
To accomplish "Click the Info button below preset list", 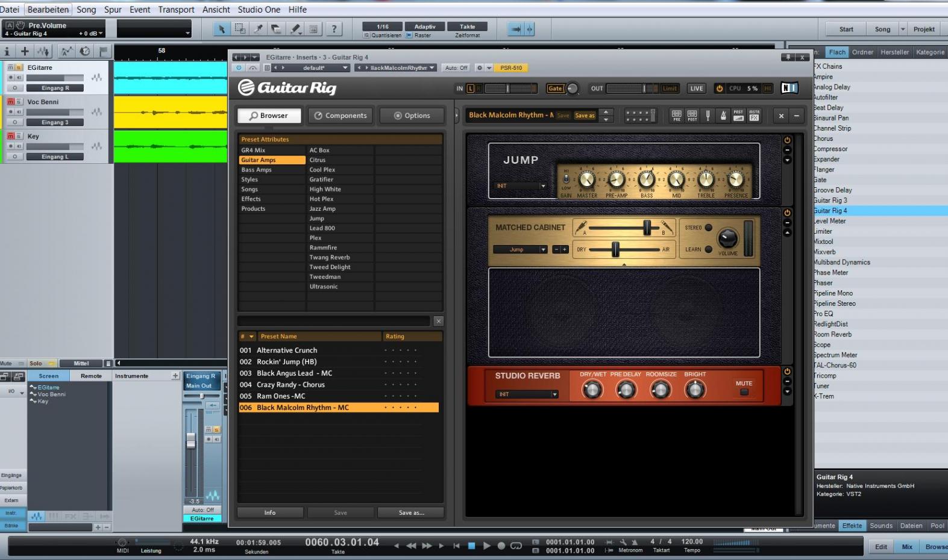I will point(270,513).
